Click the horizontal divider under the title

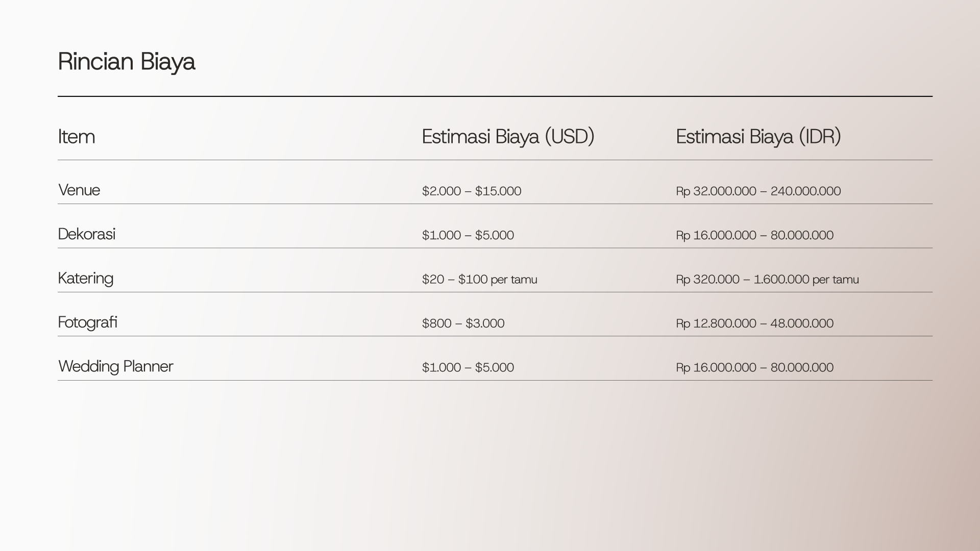(x=495, y=96)
